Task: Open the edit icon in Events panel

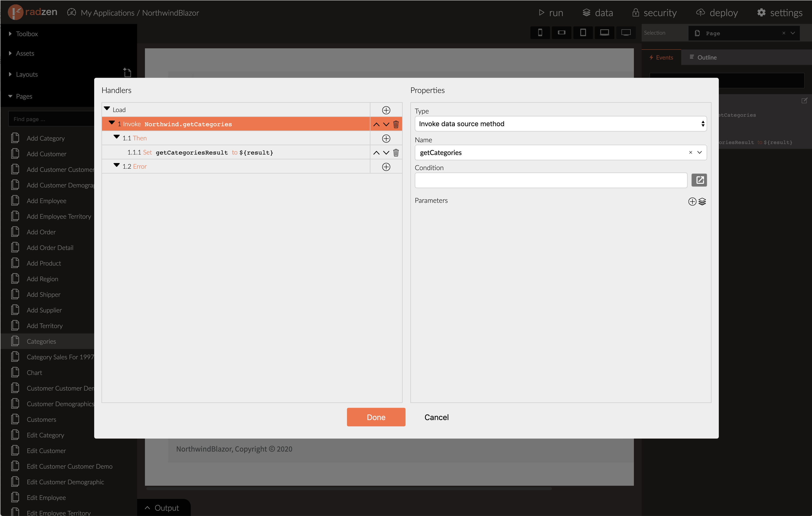Action: coord(804,101)
